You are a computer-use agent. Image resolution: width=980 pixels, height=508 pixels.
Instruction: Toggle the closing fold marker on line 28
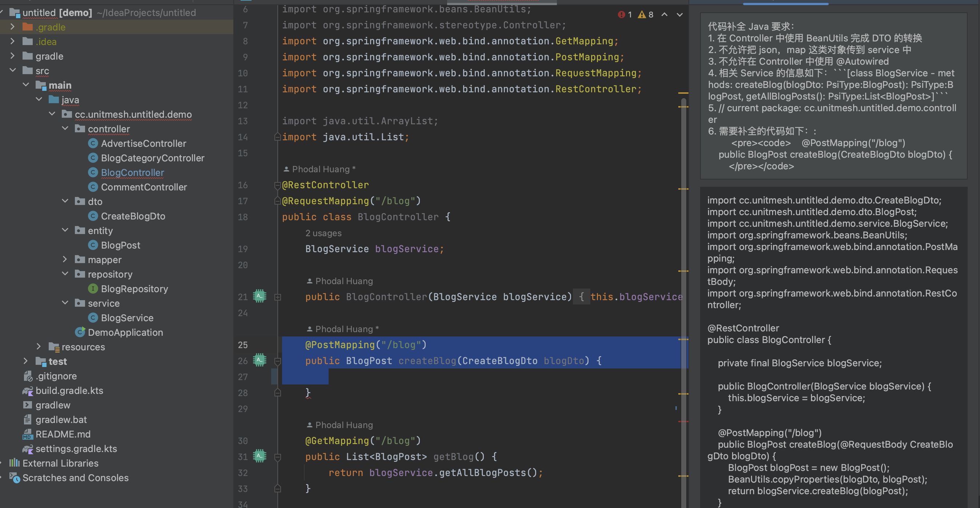[277, 392]
